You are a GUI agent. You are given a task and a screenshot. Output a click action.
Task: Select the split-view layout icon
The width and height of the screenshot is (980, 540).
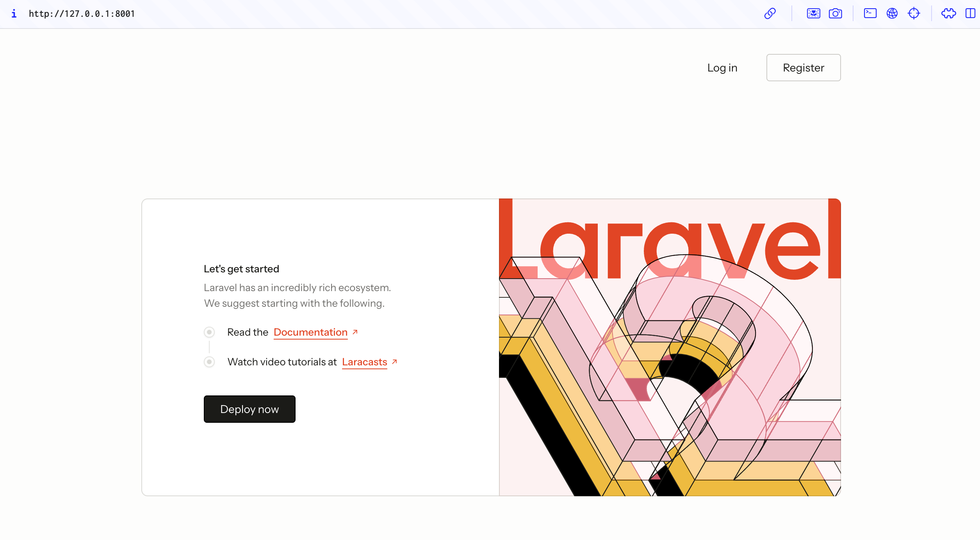pyautogui.click(x=970, y=13)
